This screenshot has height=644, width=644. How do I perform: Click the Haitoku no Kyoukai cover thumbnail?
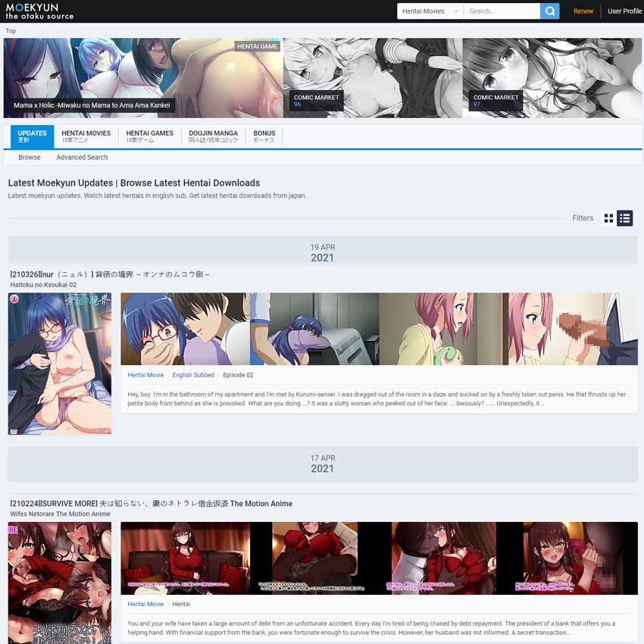[x=60, y=364]
